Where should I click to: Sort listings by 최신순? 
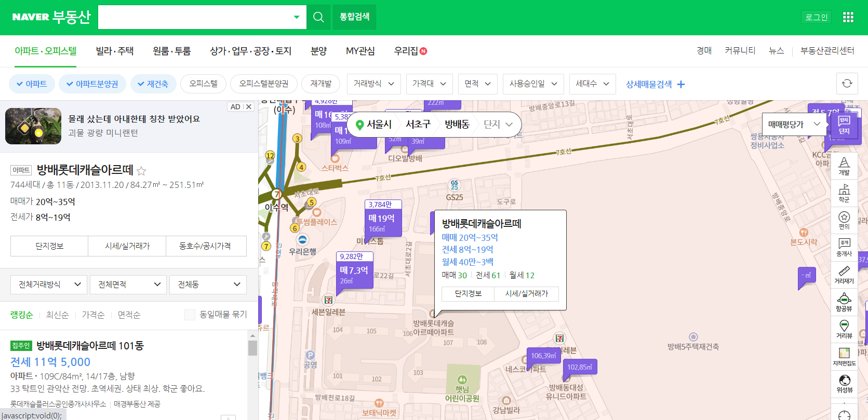(x=57, y=315)
